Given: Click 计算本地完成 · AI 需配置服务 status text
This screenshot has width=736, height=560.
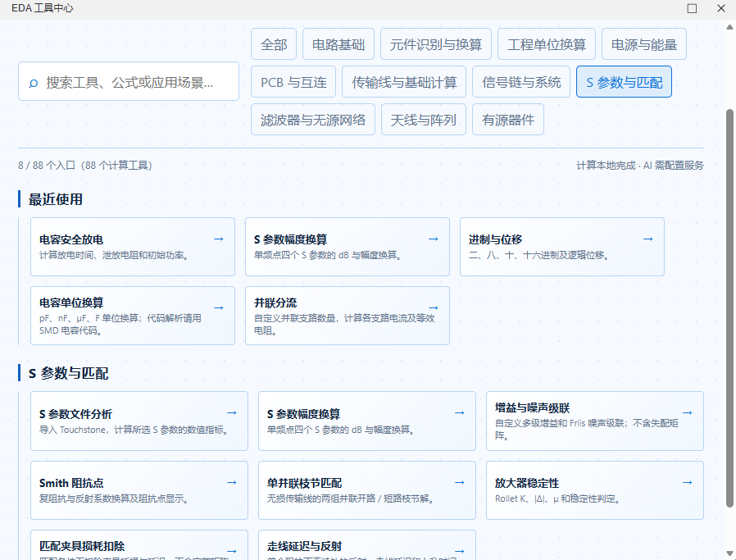Looking at the screenshot, I should pos(640,166).
